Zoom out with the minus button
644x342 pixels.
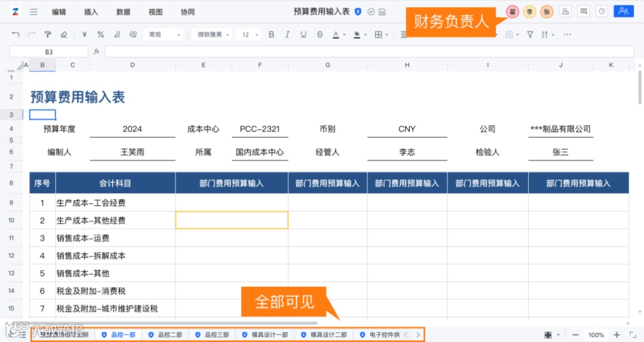(575, 335)
